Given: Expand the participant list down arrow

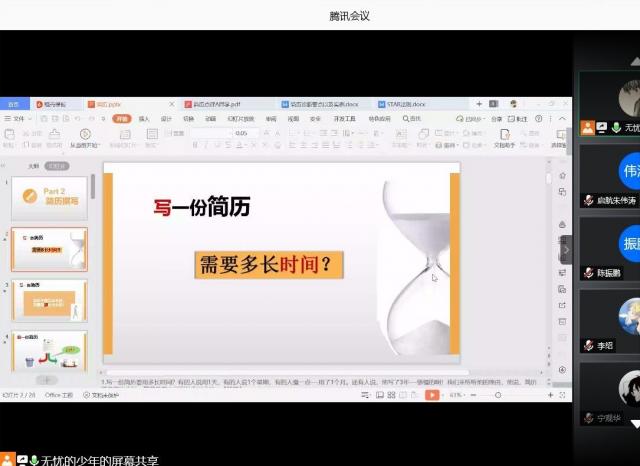Looking at the screenshot, I should (x=634, y=423).
